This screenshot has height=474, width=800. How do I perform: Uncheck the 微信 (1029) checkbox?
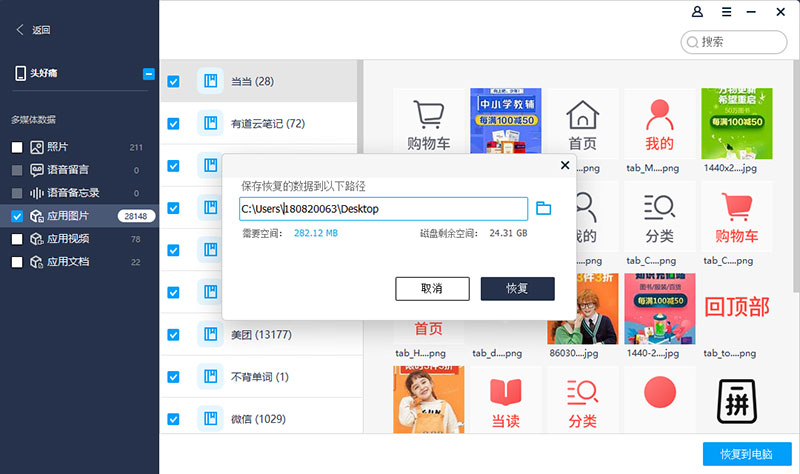173,419
